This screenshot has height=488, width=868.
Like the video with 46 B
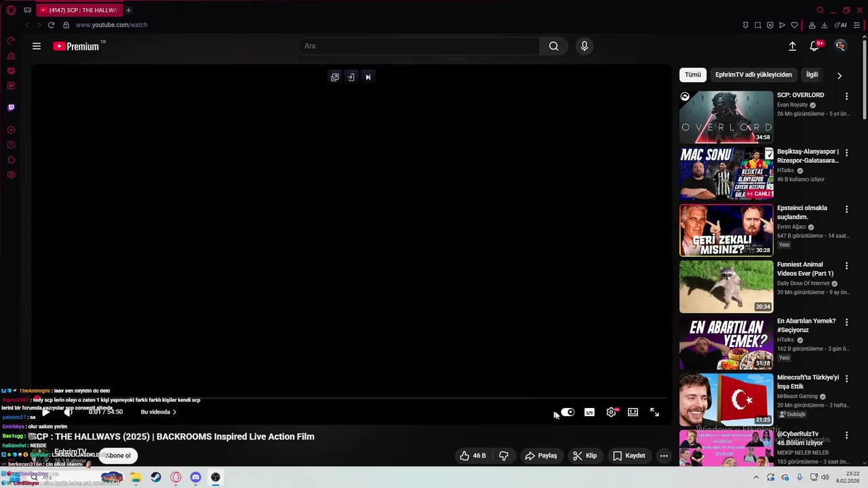(x=473, y=455)
